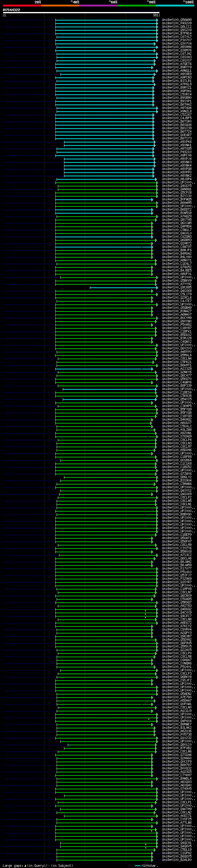
Task: Select label UniRef100_Q8ITA5
Action: [177, 220]
